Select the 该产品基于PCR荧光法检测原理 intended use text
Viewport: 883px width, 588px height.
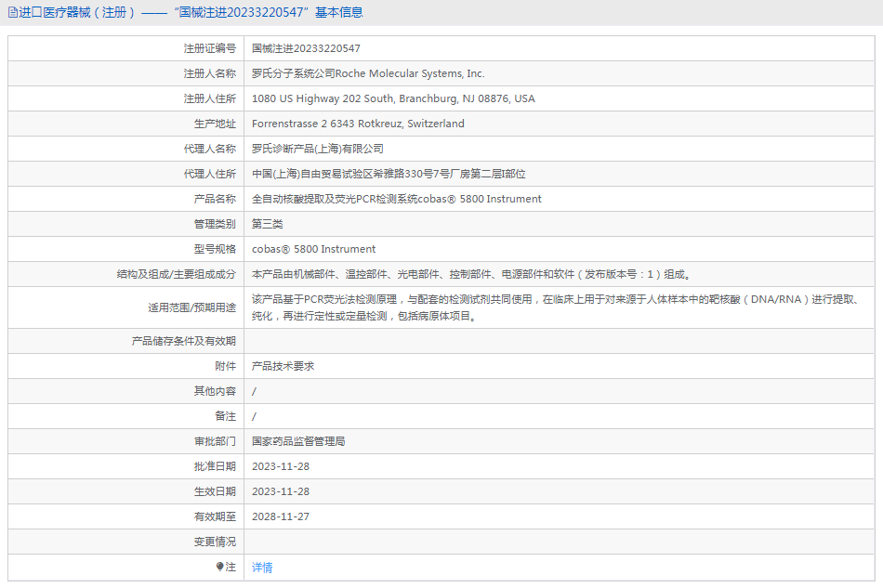coord(555,307)
